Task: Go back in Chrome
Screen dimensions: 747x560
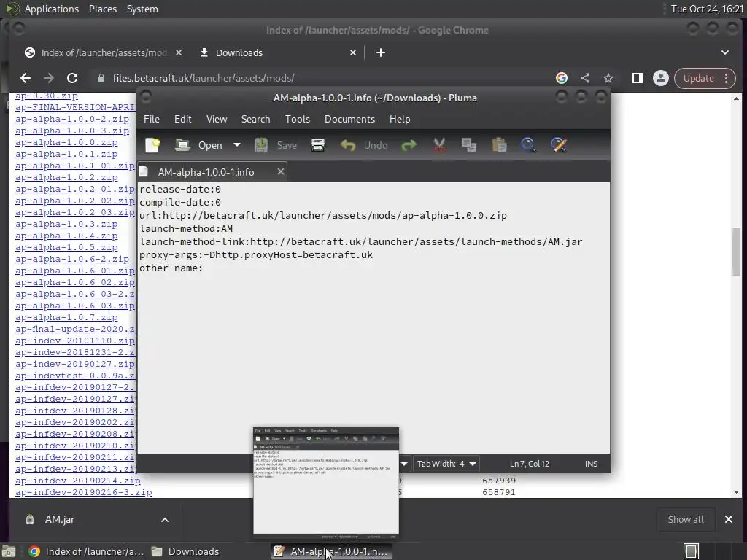Action: click(26, 78)
